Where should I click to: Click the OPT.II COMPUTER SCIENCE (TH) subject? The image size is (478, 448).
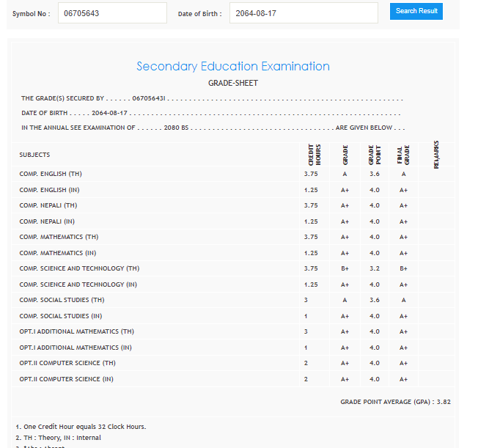click(x=67, y=363)
